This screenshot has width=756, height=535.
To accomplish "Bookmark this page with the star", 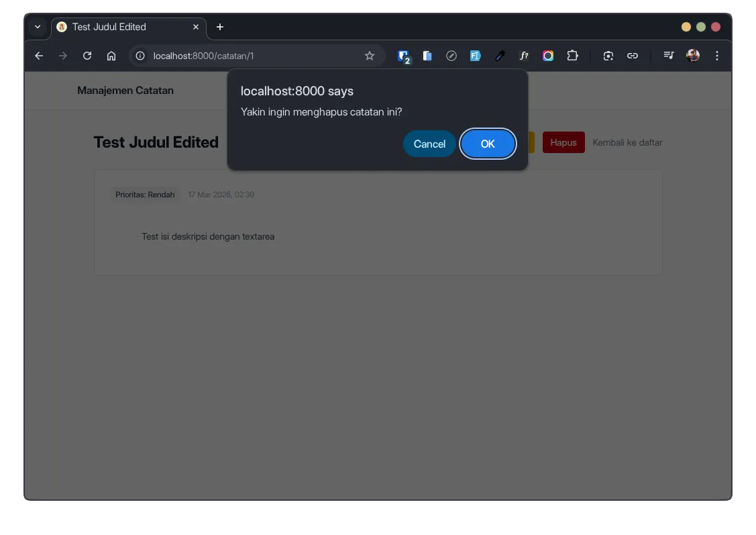I will pyautogui.click(x=370, y=56).
